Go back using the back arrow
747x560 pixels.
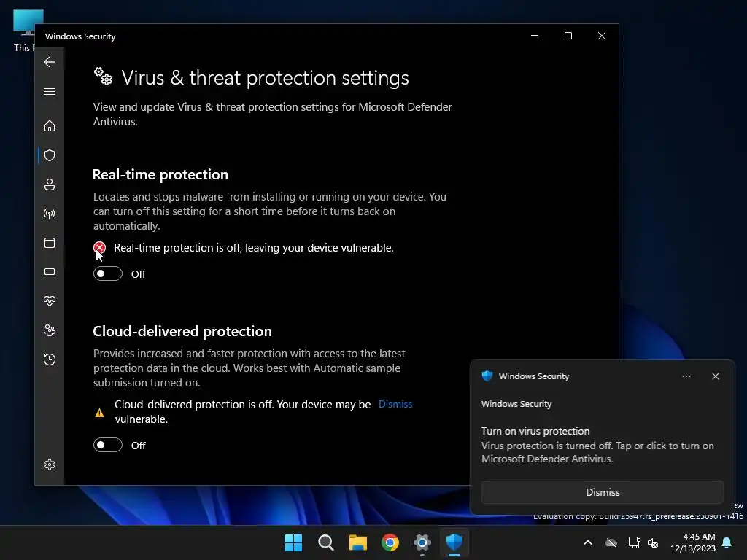(x=50, y=62)
